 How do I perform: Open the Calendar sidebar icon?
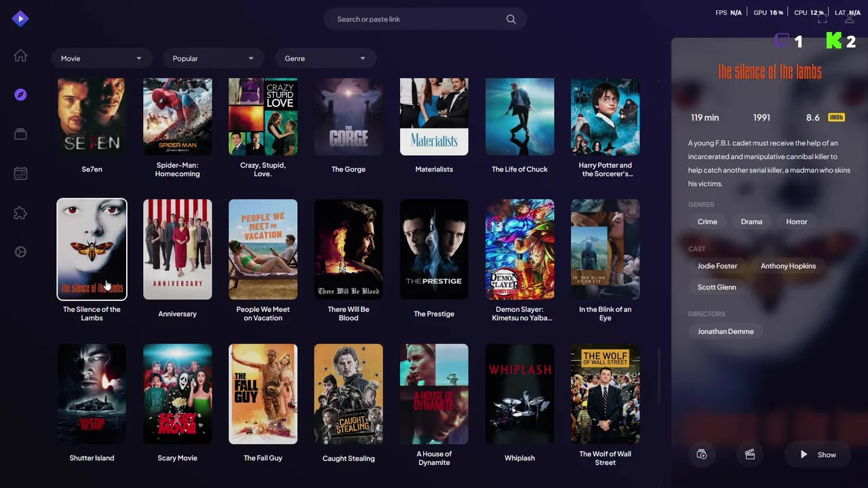point(20,174)
